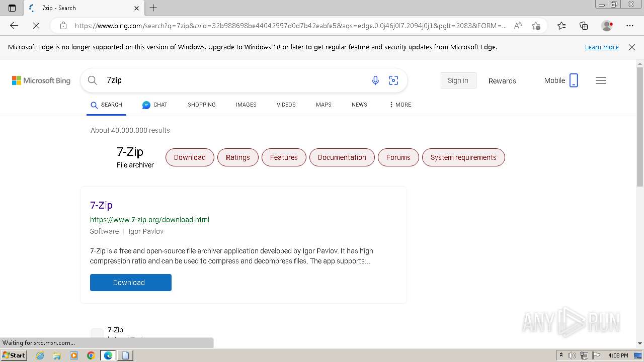The width and height of the screenshot is (644, 362).
Task: Open the second '7-Zip' result below
Action: tap(115, 330)
